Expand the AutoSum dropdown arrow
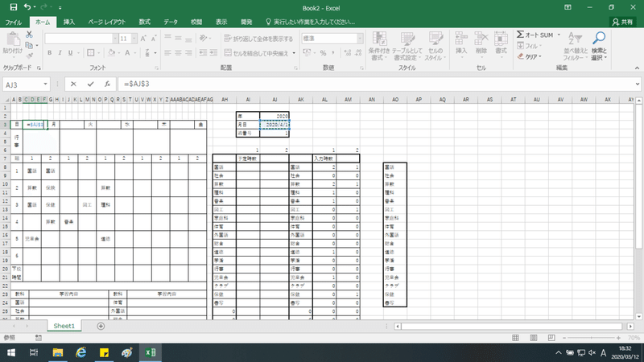This screenshot has height=362, width=644. pyautogui.click(x=559, y=35)
